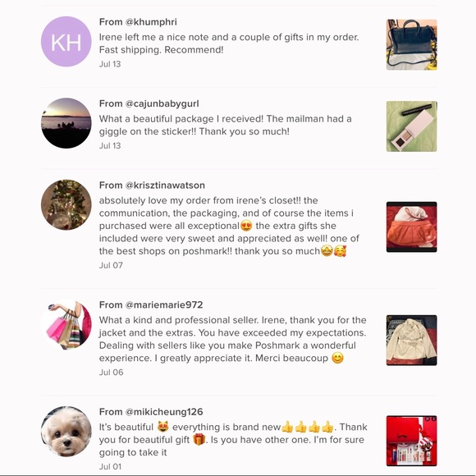Open cajunbabygurl's sunset profile picture
476x476 pixels.
click(x=66, y=123)
